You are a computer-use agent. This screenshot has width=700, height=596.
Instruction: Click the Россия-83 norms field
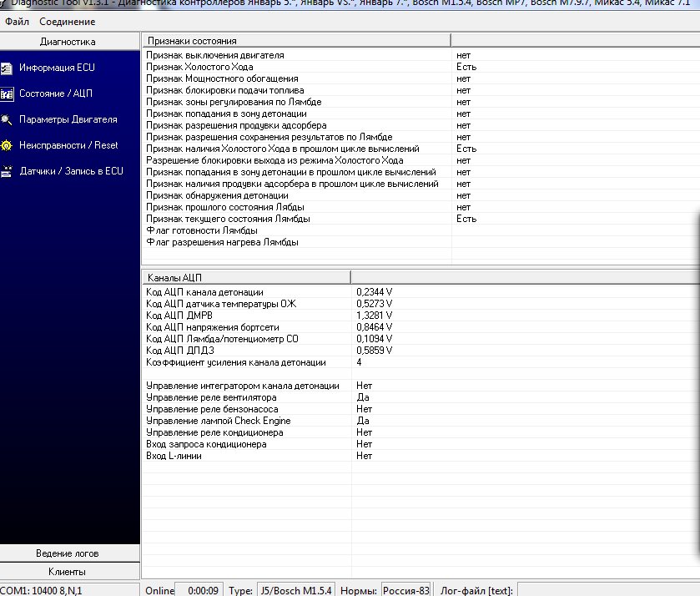tap(405, 590)
